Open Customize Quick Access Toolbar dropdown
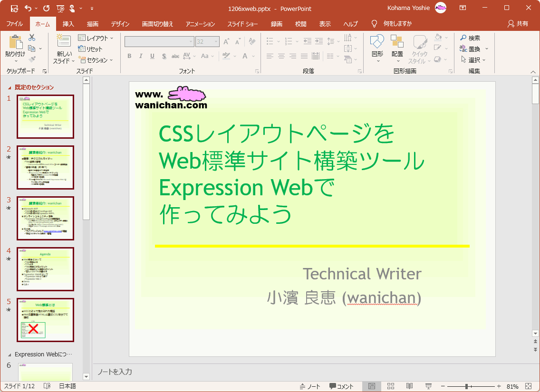540x392 pixels. (92, 8)
